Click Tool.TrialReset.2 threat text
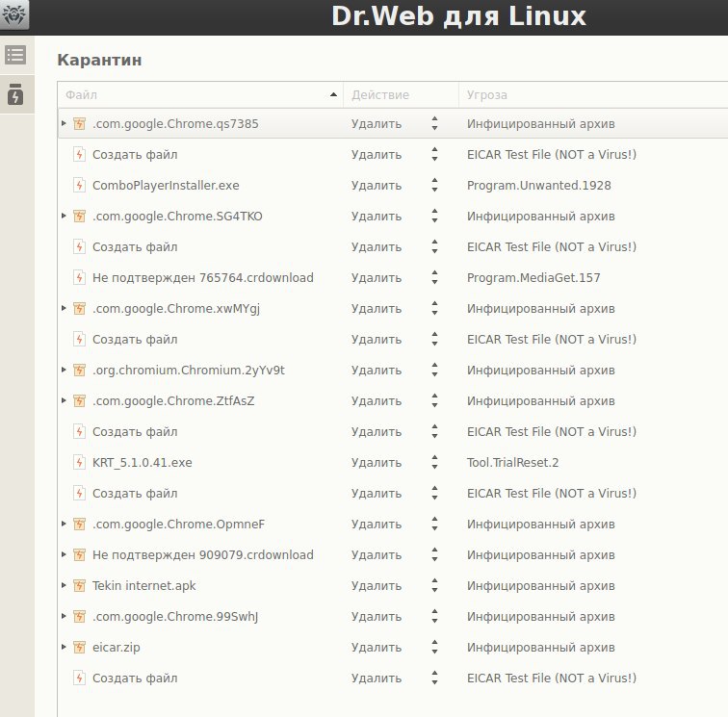728x717 pixels. 512,462
